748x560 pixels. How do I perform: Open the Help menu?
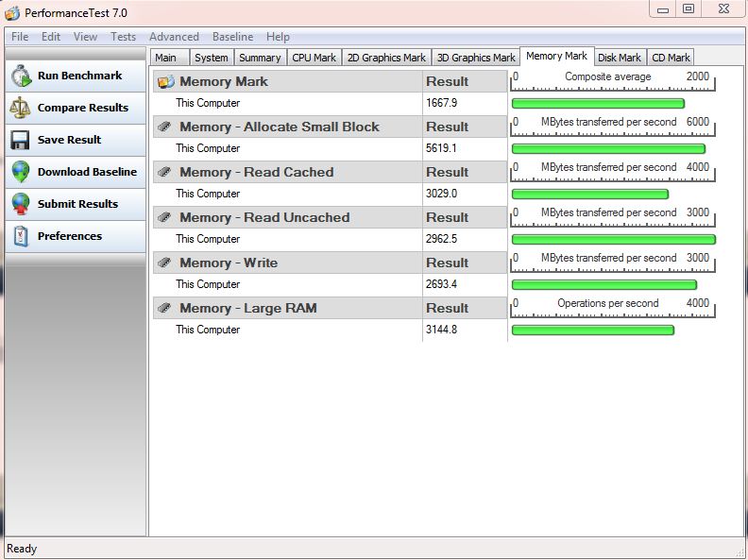[278, 37]
